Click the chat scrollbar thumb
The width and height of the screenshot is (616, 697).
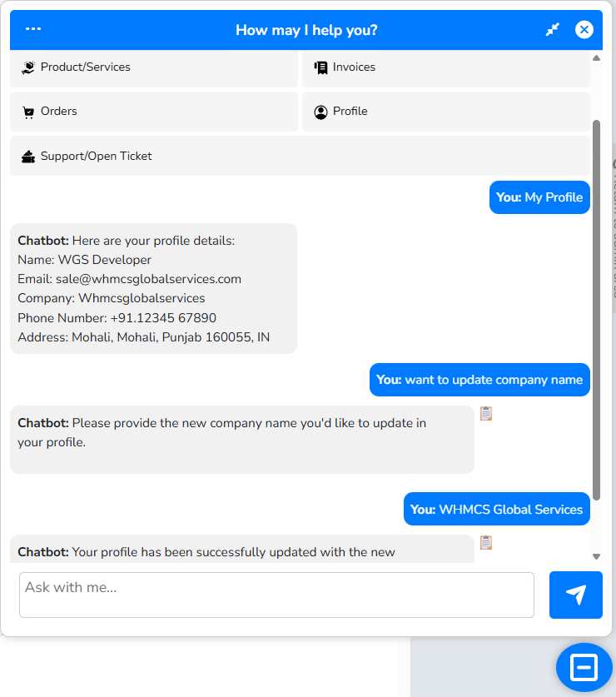(596, 308)
